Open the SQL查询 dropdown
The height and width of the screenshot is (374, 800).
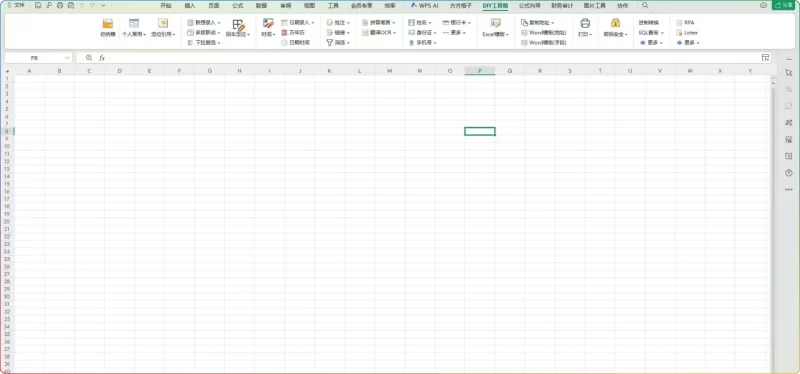click(x=651, y=32)
